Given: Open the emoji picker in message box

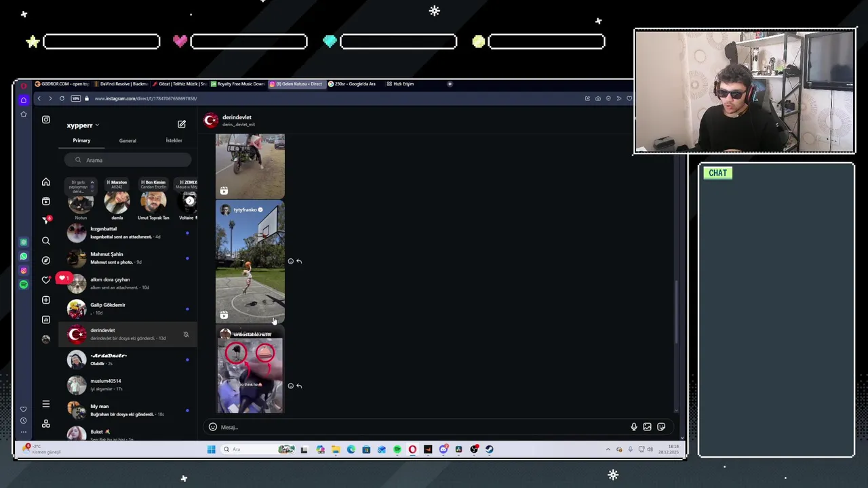Looking at the screenshot, I should [x=213, y=427].
